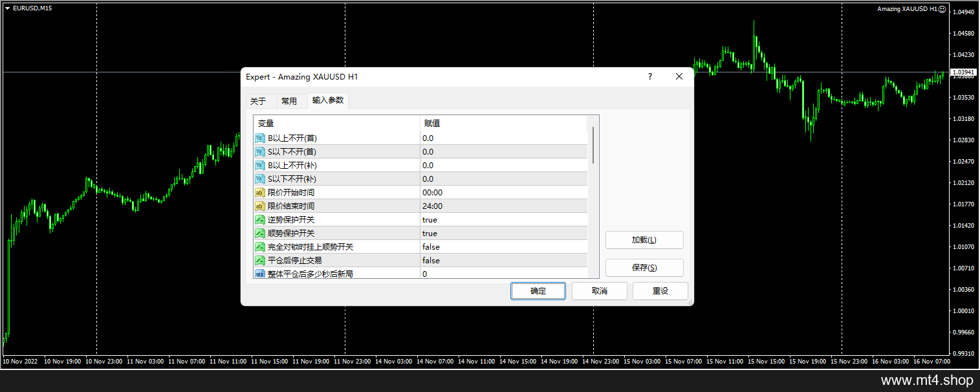Image resolution: width=980 pixels, height=392 pixels.
Task: Click the 加载(L) button
Action: pyautogui.click(x=644, y=240)
